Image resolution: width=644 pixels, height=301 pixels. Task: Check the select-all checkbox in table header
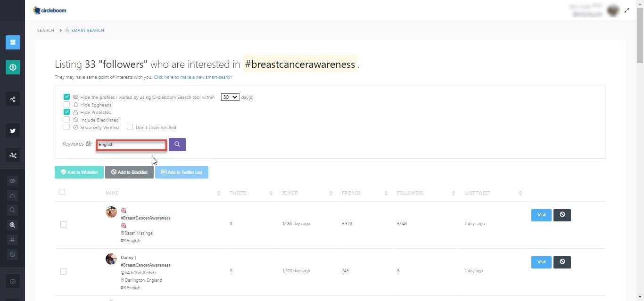coord(62,192)
